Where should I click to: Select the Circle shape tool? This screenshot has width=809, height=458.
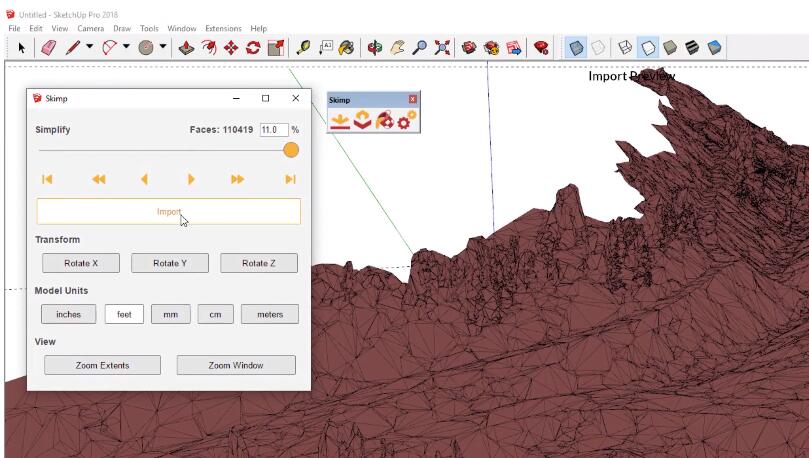(x=146, y=48)
